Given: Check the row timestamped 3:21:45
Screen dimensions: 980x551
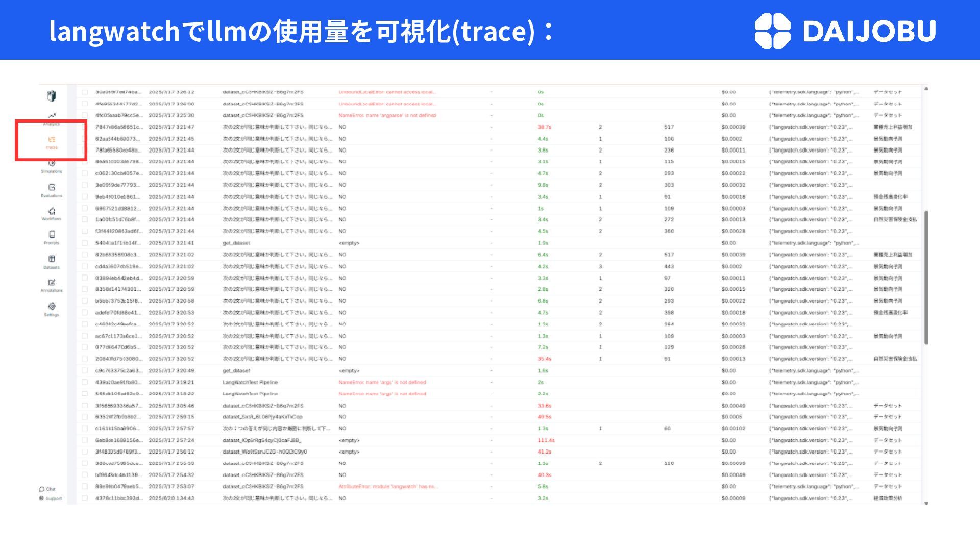Looking at the screenshot, I should [x=85, y=139].
